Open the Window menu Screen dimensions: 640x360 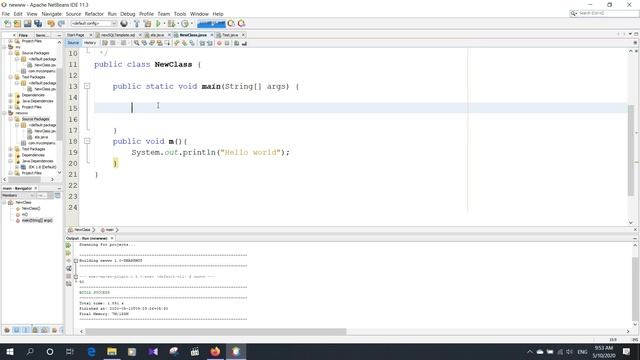[x=199, y=14]
